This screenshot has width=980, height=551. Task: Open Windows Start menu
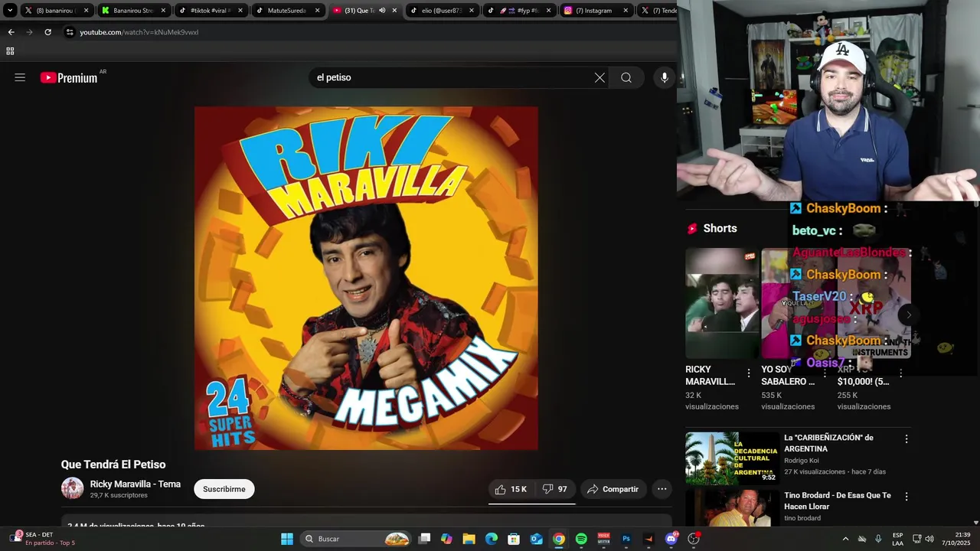[x=287, y=539]
